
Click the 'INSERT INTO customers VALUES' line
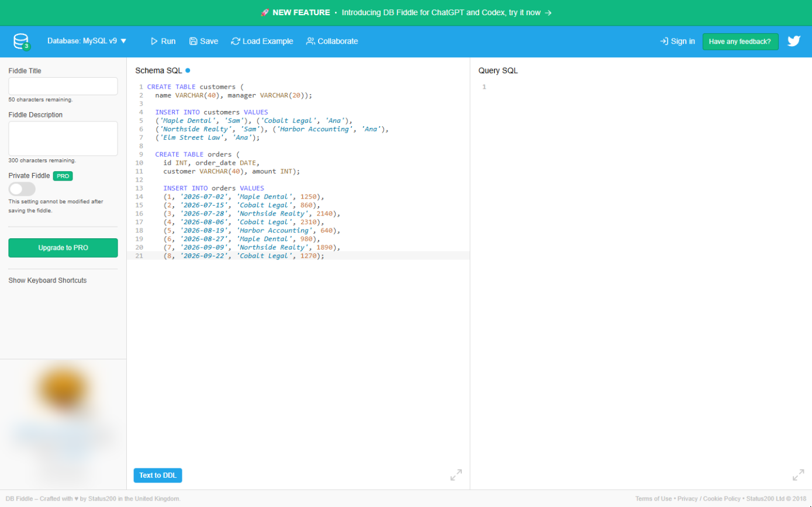212,112
